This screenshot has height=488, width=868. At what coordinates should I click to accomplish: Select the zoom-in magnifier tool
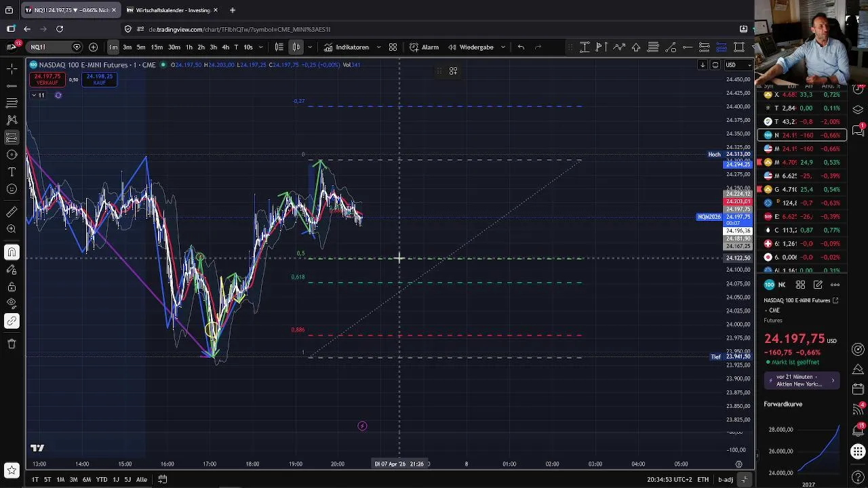[12, 229]
